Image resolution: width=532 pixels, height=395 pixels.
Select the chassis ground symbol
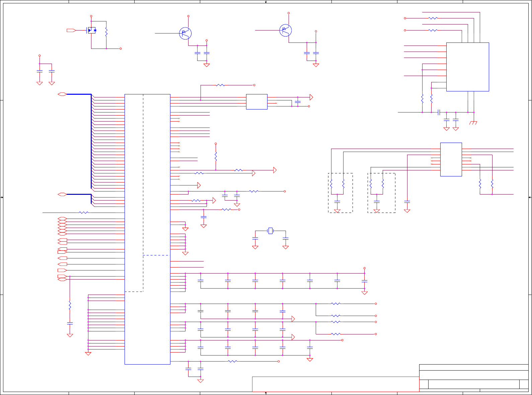pyautogui.click(x=473, y=123)
